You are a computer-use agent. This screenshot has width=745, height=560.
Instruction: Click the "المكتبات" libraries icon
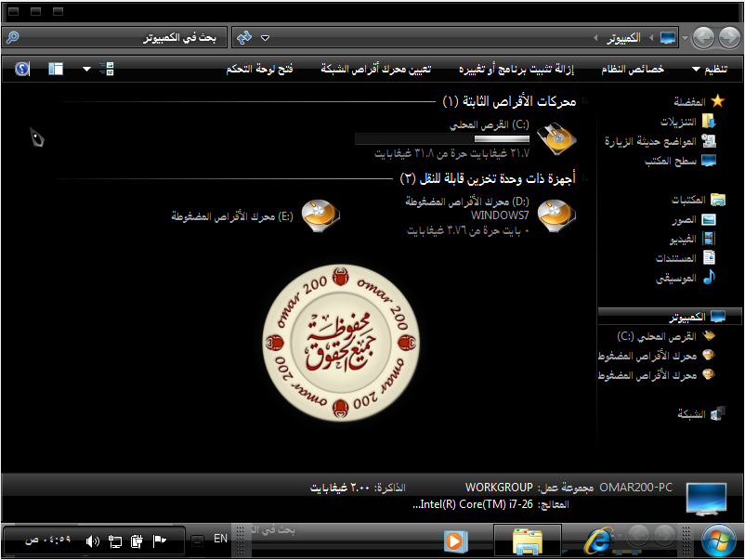point(718,200)
